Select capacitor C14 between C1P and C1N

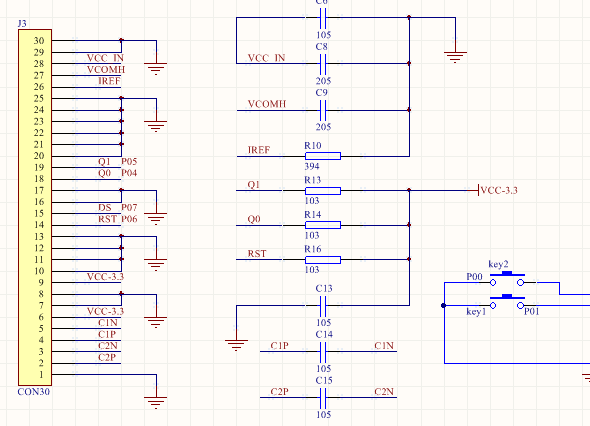point(323,351)
